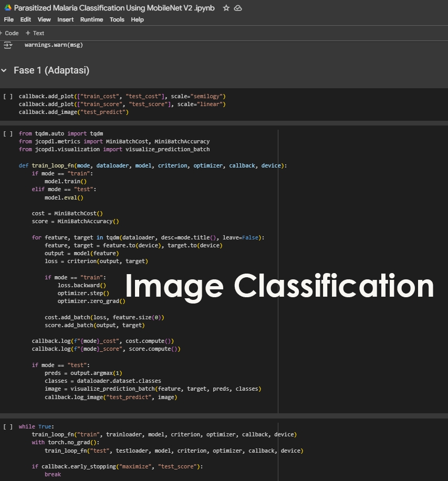Click the Google Drive logo icon

click(x=8, y=8)
